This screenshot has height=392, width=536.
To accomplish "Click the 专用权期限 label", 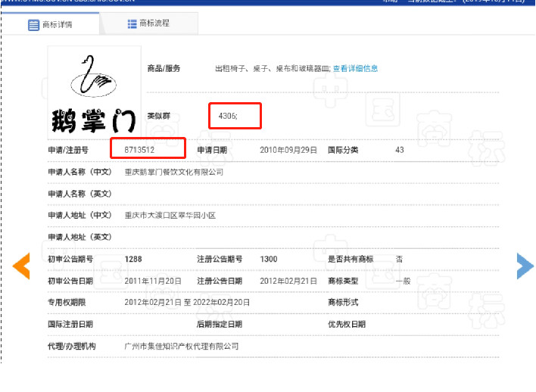I will pos(67,303).
